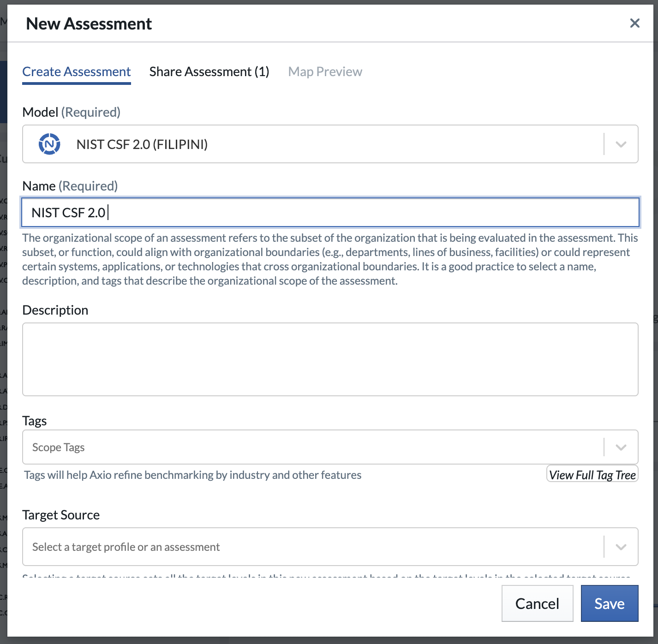This screenshot has height=644, width=658.
Task: Cancel the new assessment
Action: coord(537,603)
